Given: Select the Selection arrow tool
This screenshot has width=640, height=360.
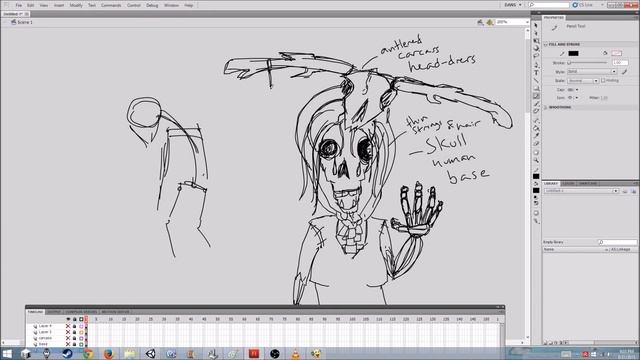Looking at the screenshot, I should [536, 25].
